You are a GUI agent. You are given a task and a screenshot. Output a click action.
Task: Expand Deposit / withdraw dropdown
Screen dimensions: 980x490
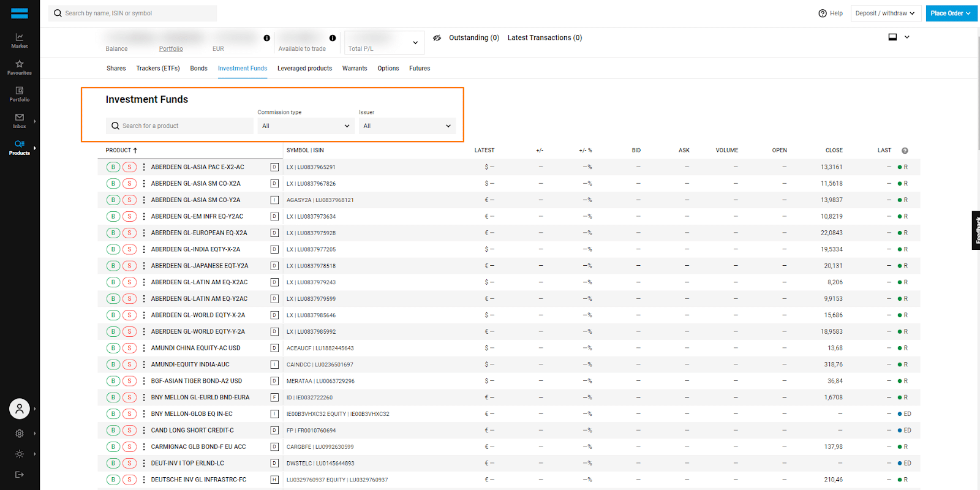click(x=885, y=13)
